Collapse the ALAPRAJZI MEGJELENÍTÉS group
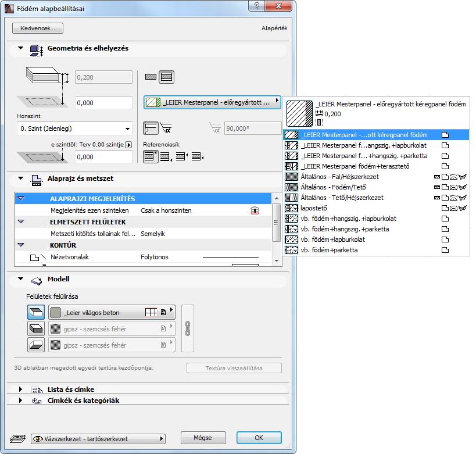 [x=21, y=198]
